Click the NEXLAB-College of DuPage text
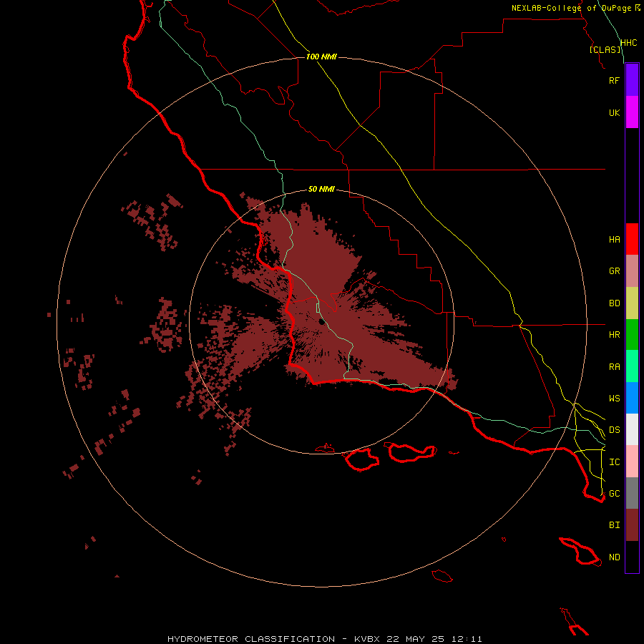Screen dimensions: 644x644 (571, 8)
